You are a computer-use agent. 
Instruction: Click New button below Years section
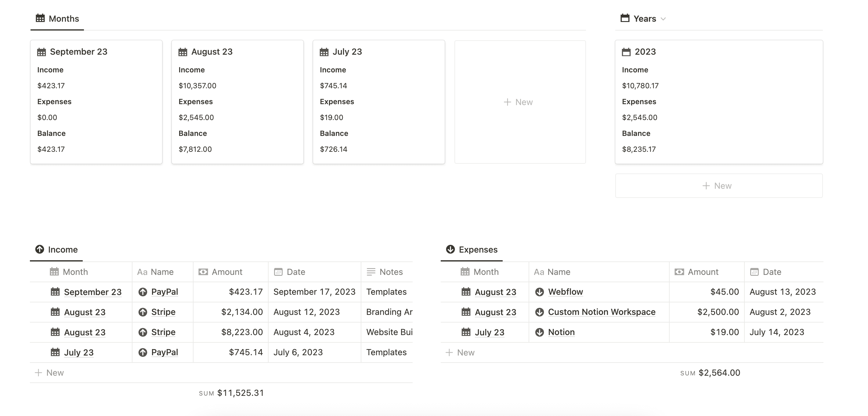(x=718, y=185)
